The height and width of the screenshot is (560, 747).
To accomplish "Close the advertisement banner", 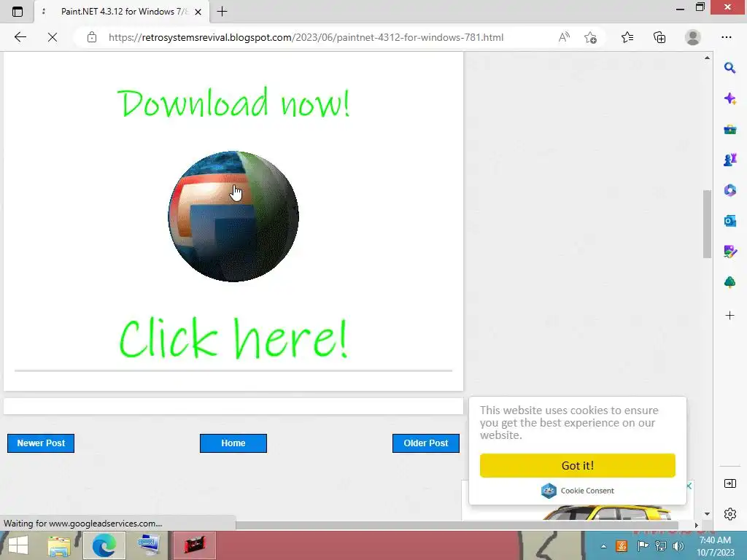I will click(689, 486).
